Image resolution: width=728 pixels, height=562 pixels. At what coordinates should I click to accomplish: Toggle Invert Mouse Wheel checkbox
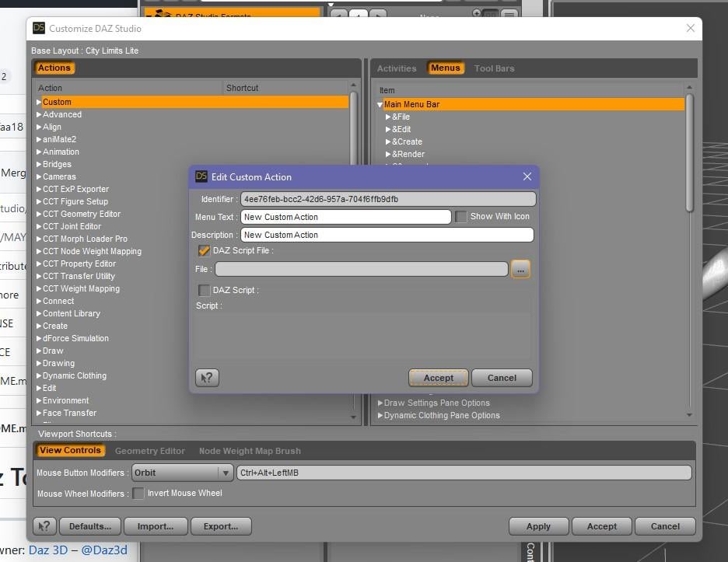click(x=138, y=494)
